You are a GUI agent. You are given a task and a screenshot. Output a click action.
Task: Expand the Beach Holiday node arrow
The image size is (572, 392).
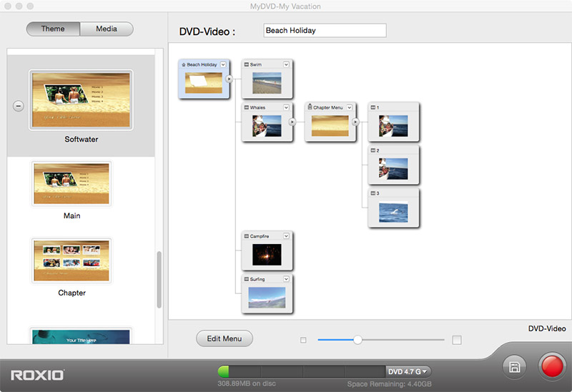click(230, 79)
